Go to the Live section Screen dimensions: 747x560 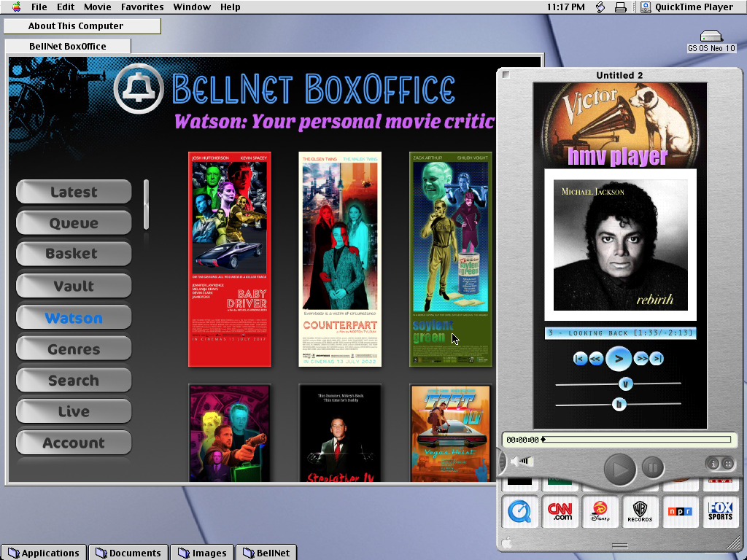(x=74, y=411)
